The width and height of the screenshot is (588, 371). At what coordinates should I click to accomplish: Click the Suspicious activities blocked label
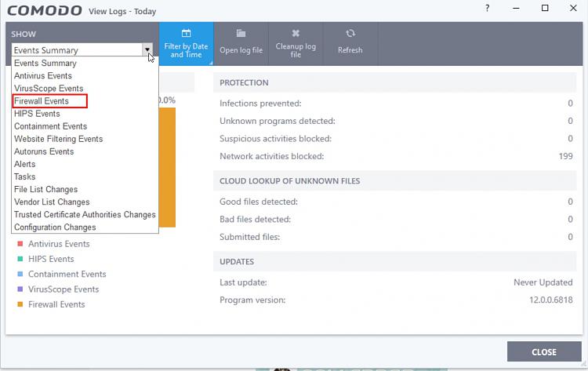click(276, 139)
